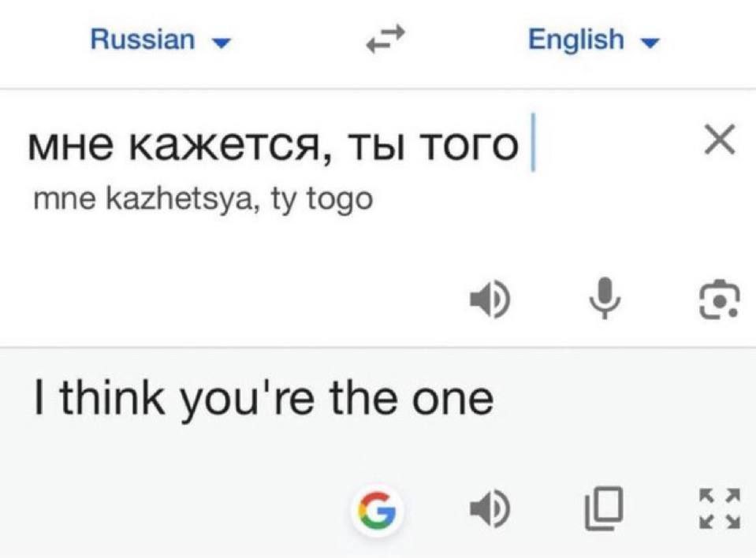Expand translation to full screen
The height and width of the screenshot is (558, 756).
719,510
